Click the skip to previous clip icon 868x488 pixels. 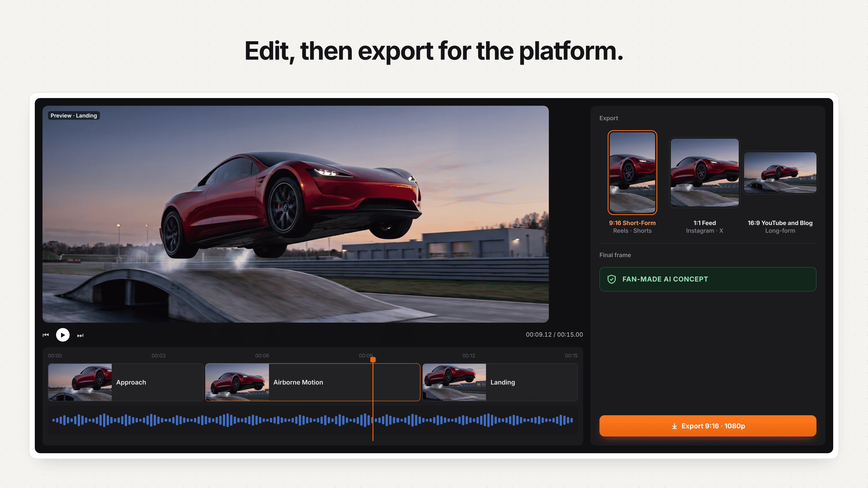[x=46, y=335]
